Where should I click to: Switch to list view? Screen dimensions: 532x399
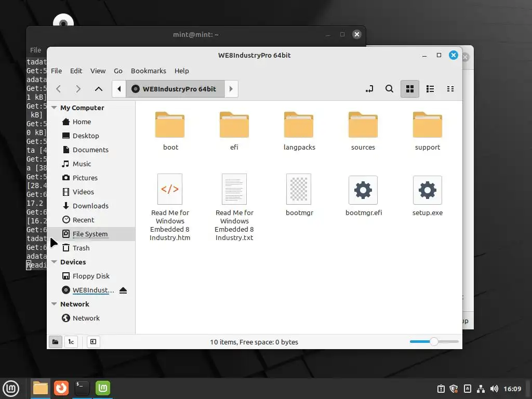click(430, 89)
